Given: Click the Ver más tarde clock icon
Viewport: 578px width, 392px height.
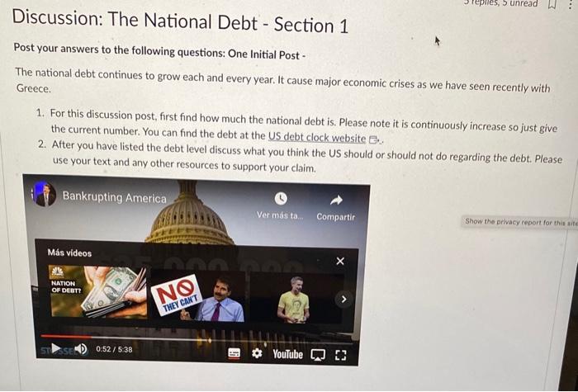Looking at the screenshot, I should pyautogui.click(x=281, y=199).
